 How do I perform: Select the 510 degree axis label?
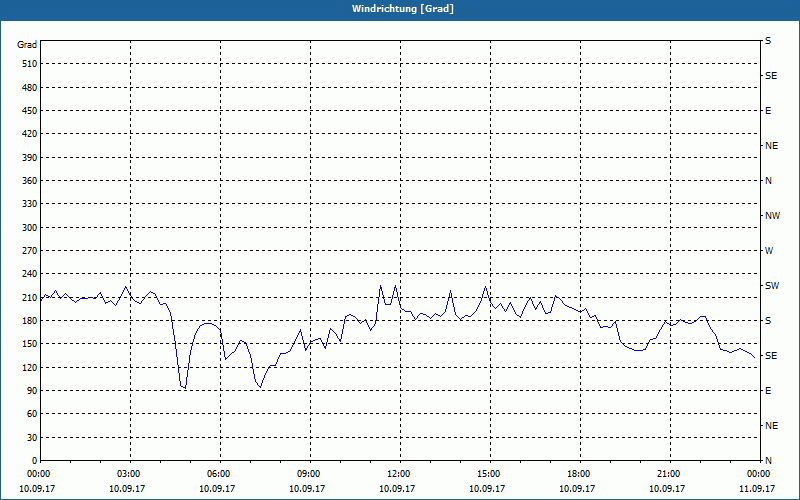click(30, 64)
